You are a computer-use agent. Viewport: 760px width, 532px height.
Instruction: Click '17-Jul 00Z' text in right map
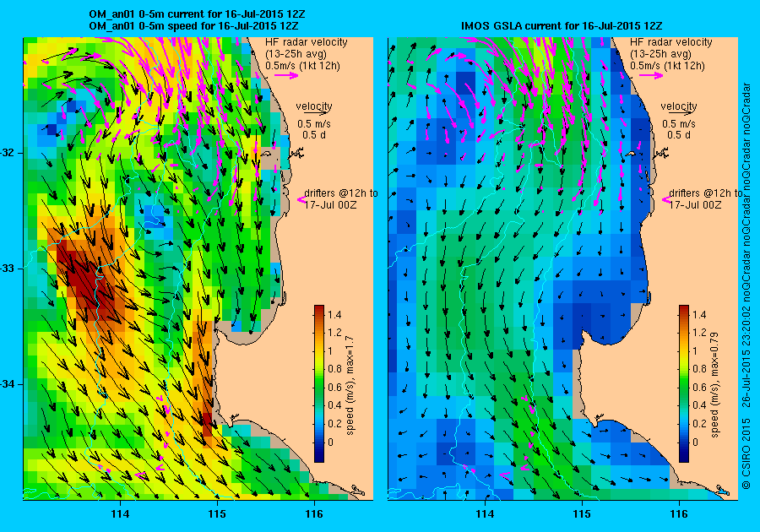(x=696, y=204)
